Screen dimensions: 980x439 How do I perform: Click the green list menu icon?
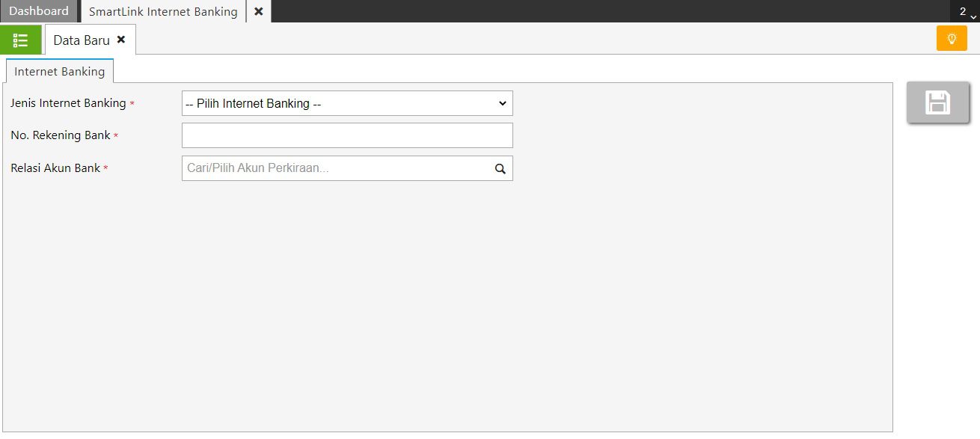[x=21, y=40]
